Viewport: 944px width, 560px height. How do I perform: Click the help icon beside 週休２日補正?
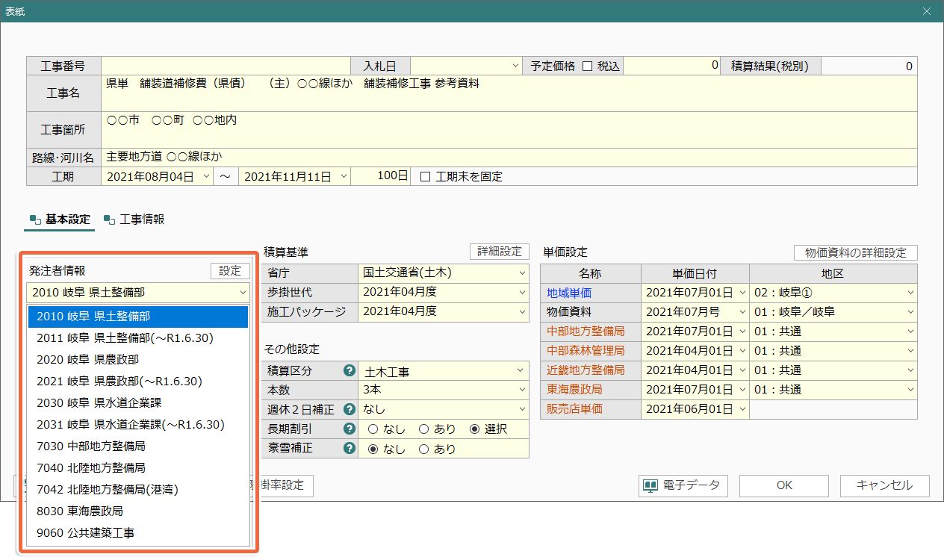[348, 409]
